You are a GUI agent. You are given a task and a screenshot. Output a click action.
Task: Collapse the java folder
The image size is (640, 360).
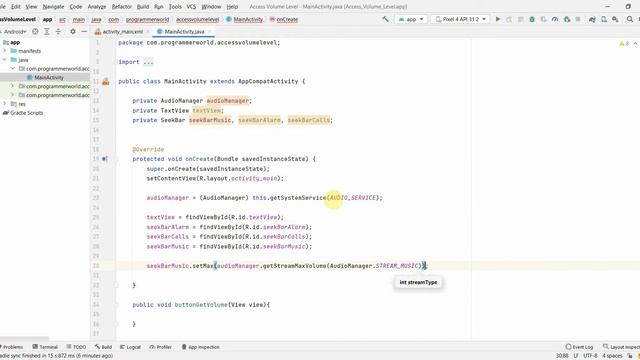(x=5, y=60)
